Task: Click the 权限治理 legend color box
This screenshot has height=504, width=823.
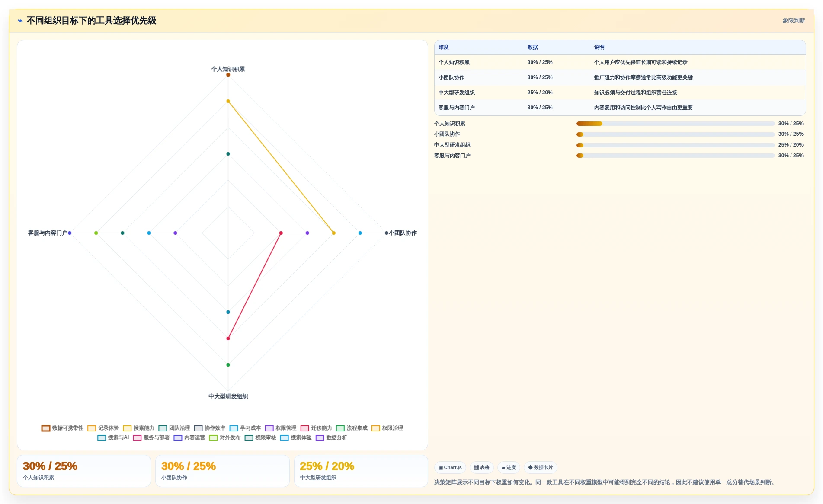Action: click(376, 428)
